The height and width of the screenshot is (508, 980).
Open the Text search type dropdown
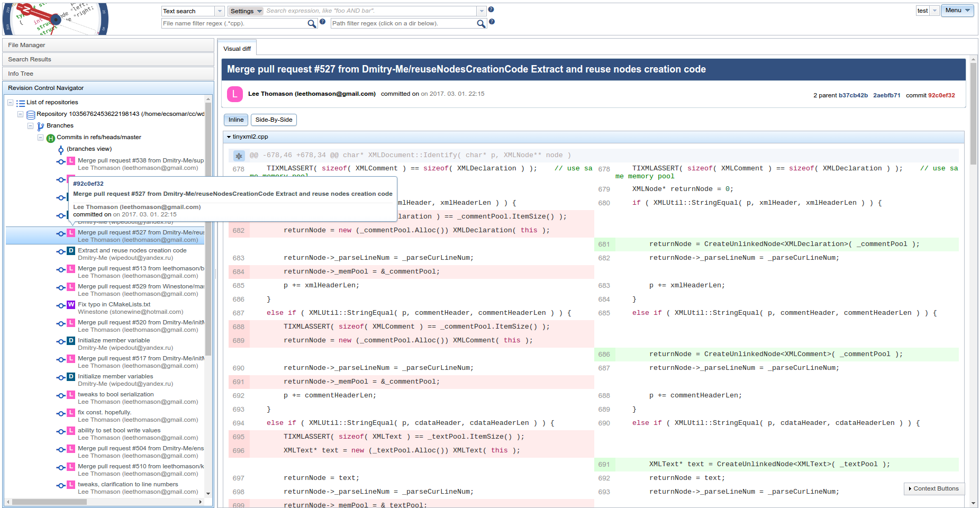220,11
